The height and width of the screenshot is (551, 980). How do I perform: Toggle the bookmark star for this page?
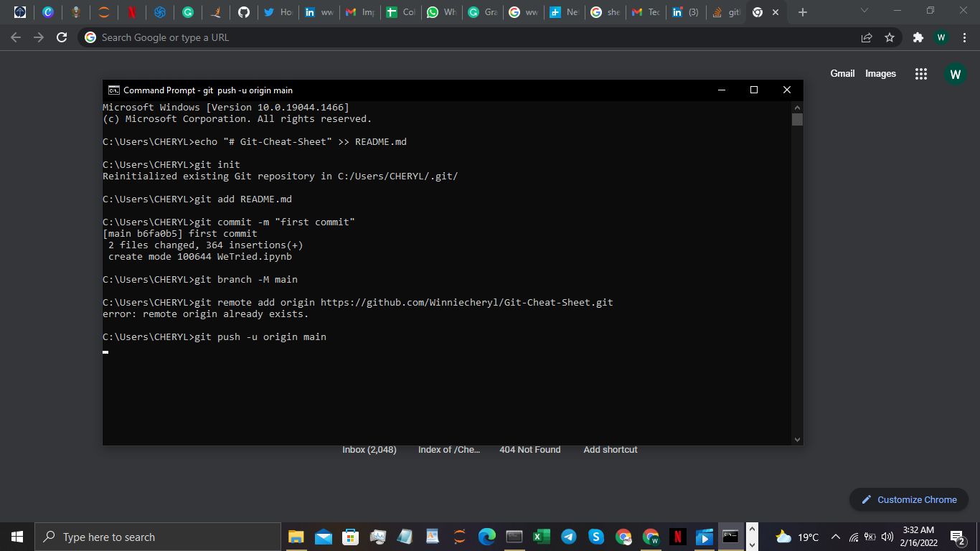tap(889, 36)
